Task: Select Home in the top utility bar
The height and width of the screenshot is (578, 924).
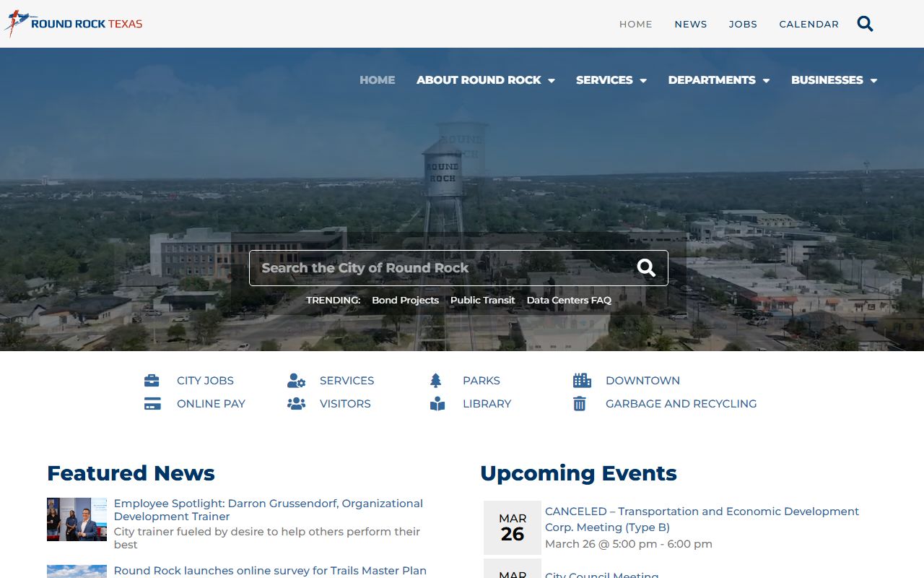Action: (x=636, y=24)
